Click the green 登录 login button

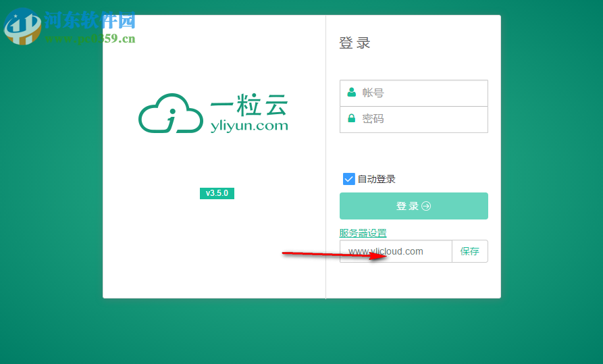414,206
